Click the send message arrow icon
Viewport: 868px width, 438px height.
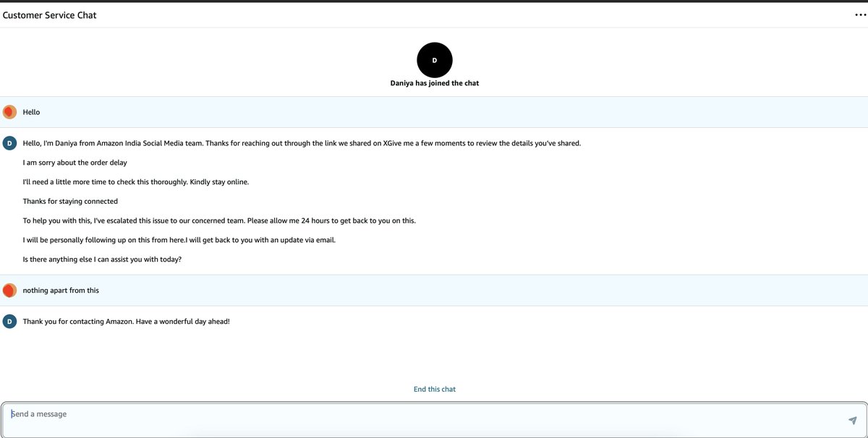[x=853, y=421]
